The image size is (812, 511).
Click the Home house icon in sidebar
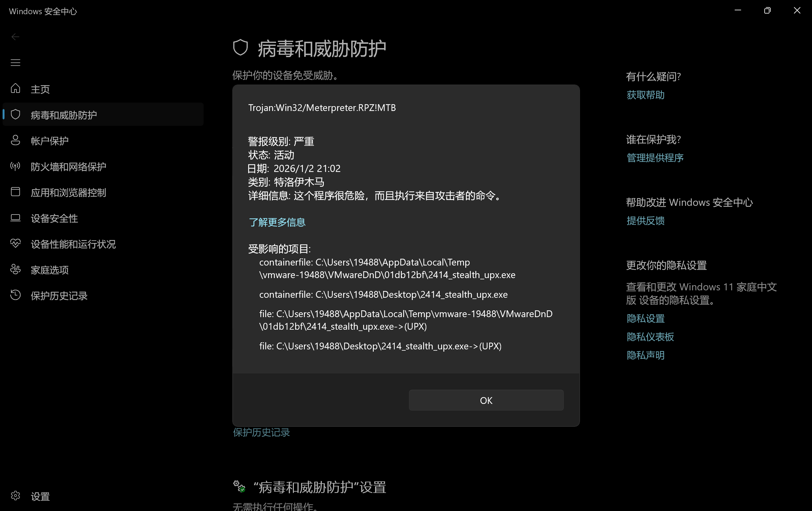pos(15,89)
